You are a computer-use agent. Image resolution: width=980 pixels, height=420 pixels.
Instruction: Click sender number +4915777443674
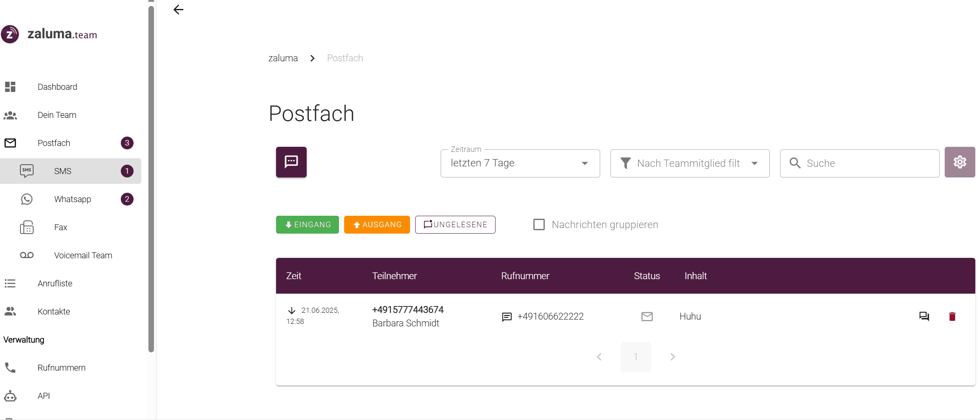coord(408,310)
